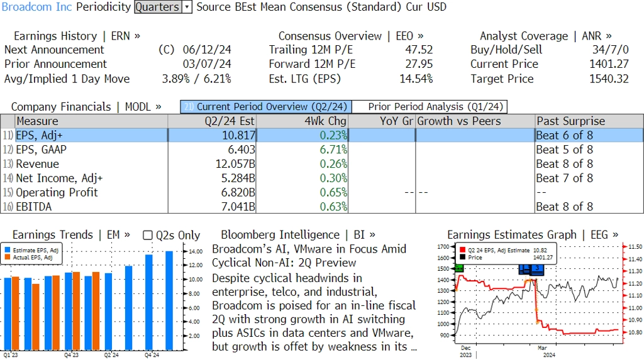
Task: Click the Next Announcement date 06/12/24
Action: tap(207, 50)
